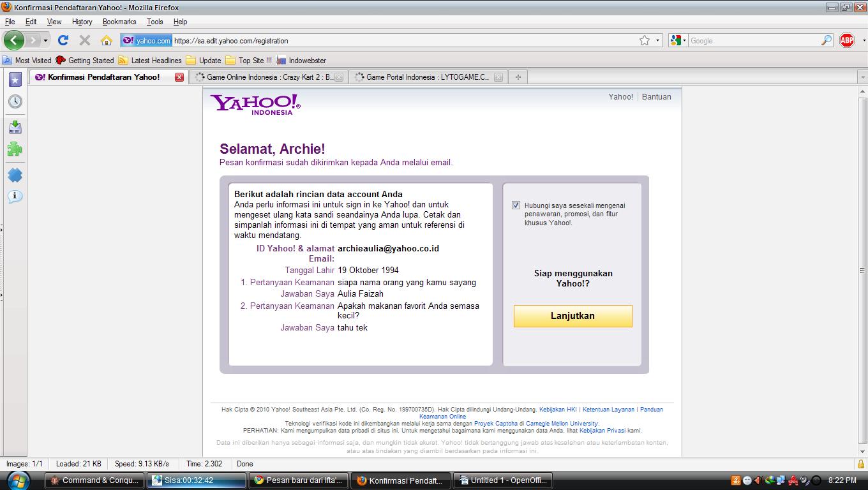Screen dimensions: 868x490
Task: Open the Help menu
Action: pos(181,22)
